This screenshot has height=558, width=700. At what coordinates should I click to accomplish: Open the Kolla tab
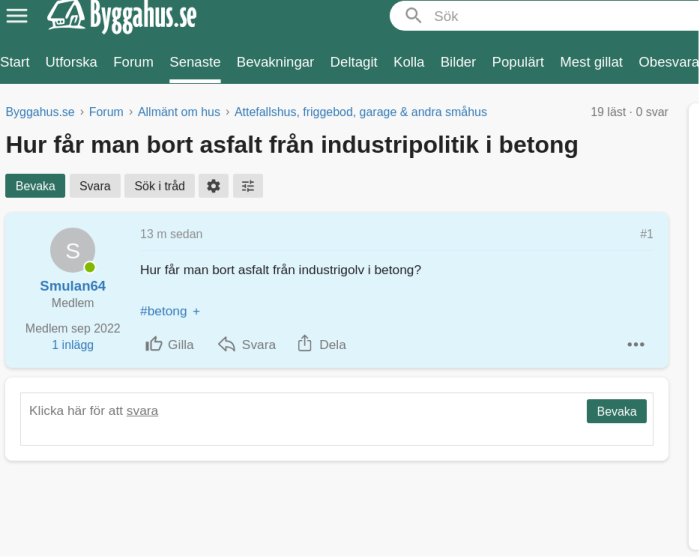click(x=408, y=62)
